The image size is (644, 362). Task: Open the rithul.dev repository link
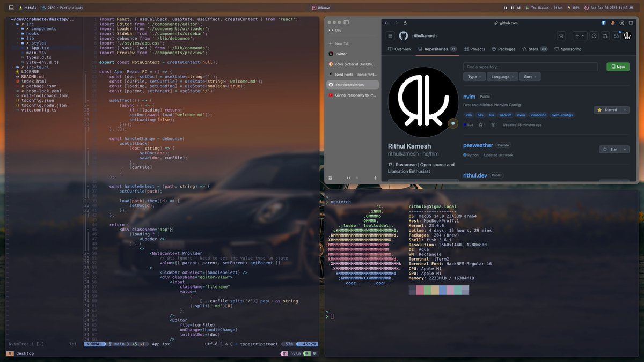click(475, 175)
